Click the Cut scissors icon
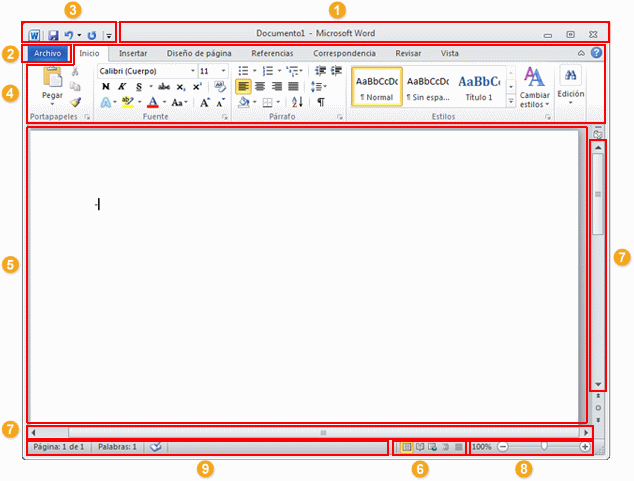 75,72
